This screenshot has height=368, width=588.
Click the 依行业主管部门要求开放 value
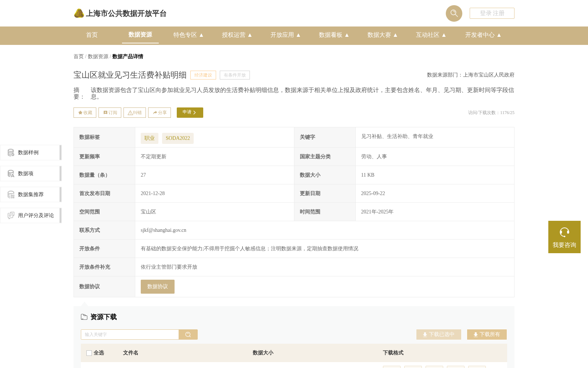[x=169, y=267]
